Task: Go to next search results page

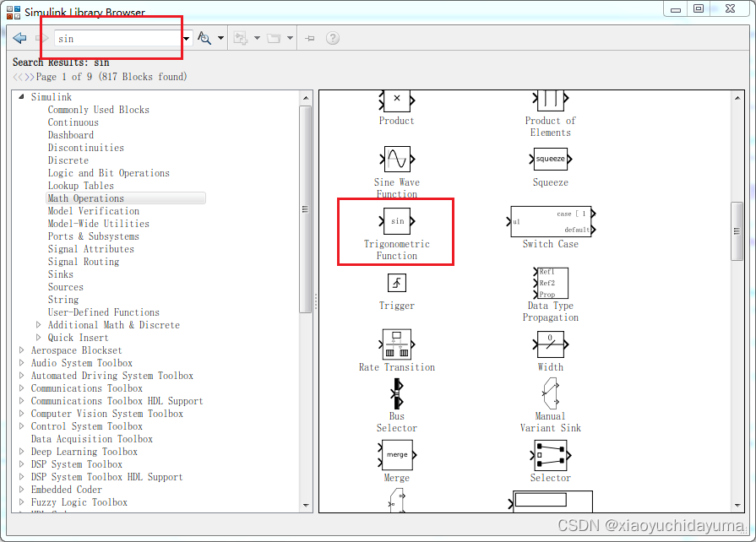Action: tap(30, 77)
